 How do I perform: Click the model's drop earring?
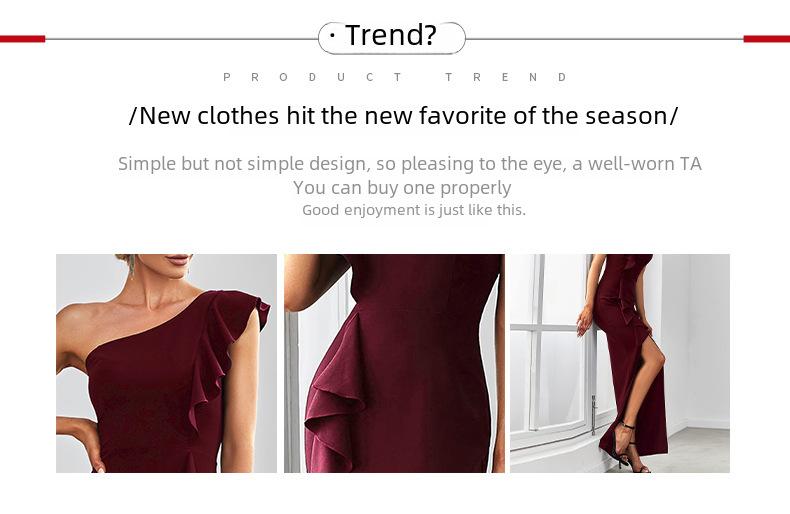coord(132,267)
